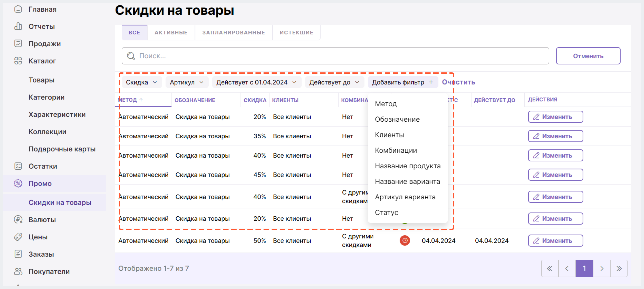Open Товары in the sidebar
The image size is (644, 289).
click(41, 80)
